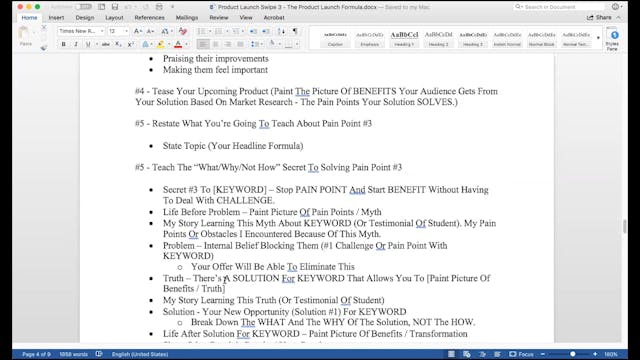Sort selected text icon
640x360 pixels.
tap(281, 31)
